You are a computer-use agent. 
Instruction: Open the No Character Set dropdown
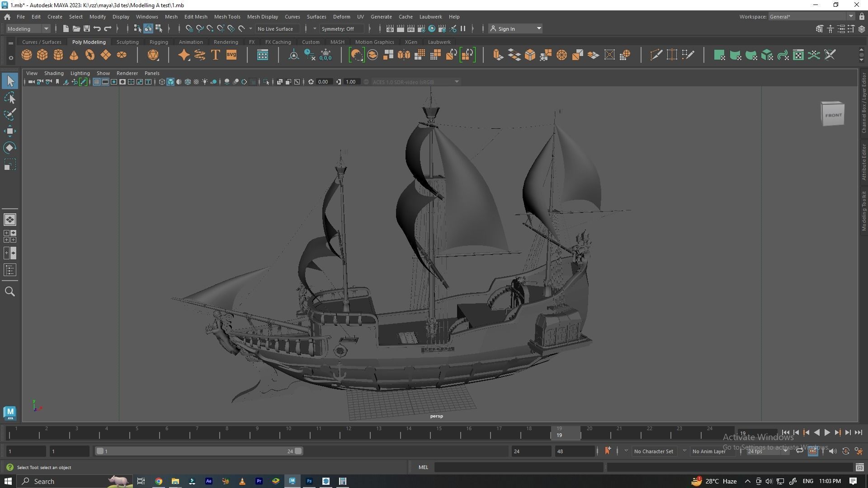654,451
